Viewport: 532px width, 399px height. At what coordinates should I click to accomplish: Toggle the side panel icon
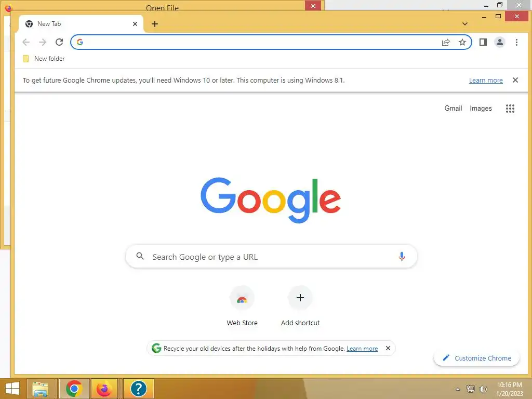tap(483, 42)
